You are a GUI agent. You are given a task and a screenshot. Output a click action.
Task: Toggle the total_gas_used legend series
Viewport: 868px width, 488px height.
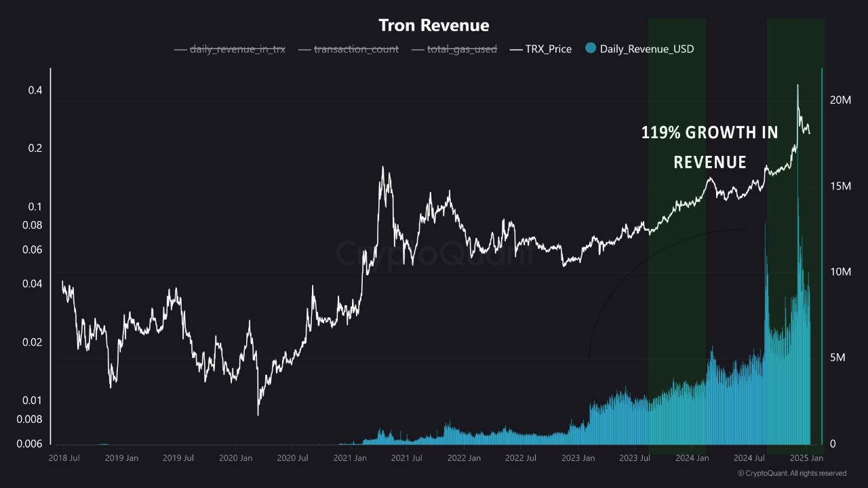[x=454, y=49]
